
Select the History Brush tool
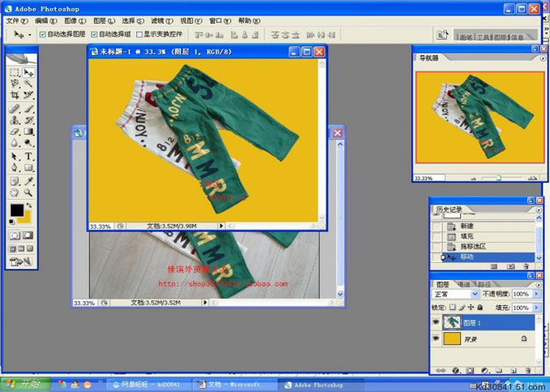coord(28,120)
